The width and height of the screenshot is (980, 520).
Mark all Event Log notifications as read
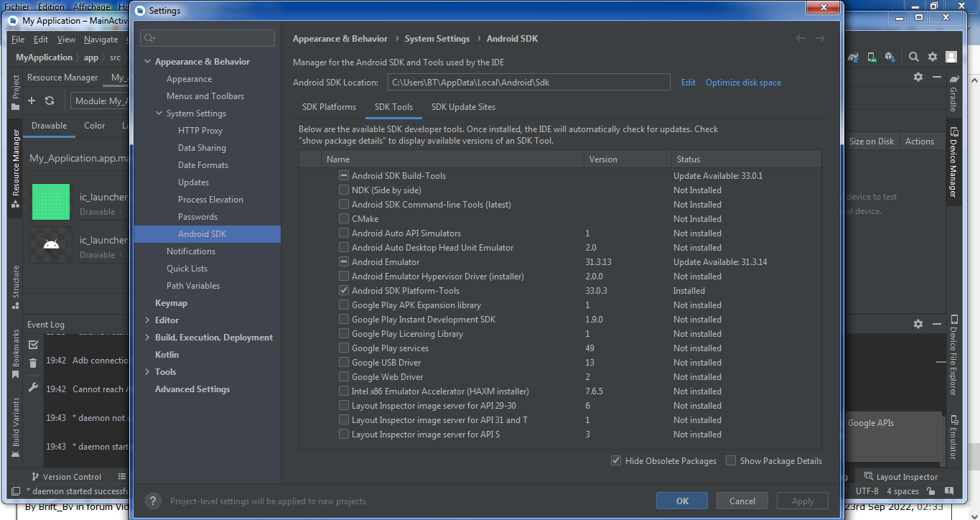point(33,345)
